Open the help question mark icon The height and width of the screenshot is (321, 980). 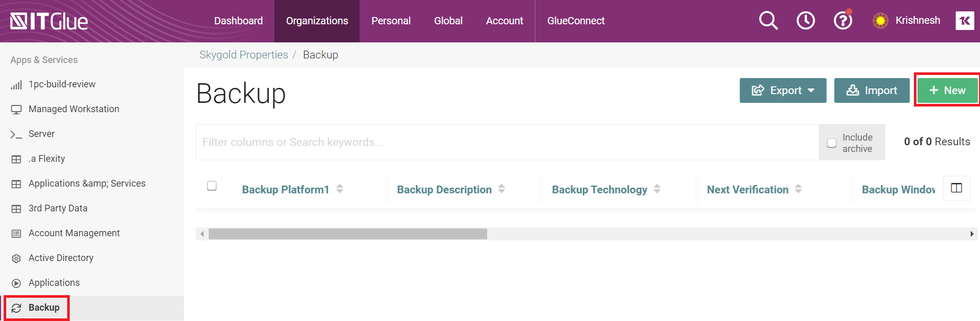click(843, 21)
